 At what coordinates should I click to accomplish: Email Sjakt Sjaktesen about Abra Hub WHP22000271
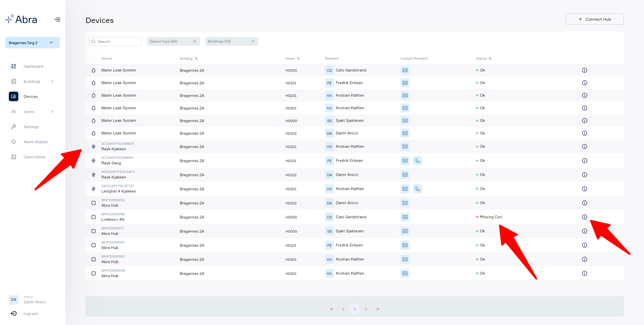click(x=405, y=231)
